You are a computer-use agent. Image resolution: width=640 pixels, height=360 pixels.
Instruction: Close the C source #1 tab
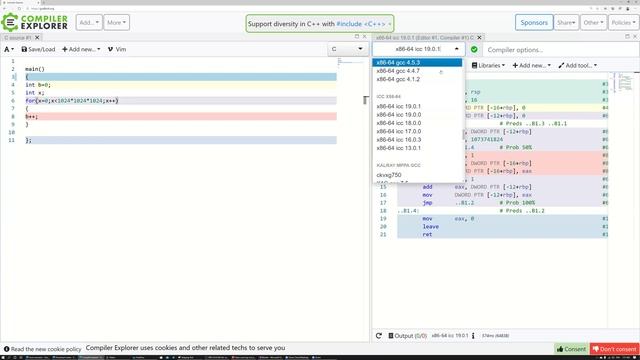(37, 38)
